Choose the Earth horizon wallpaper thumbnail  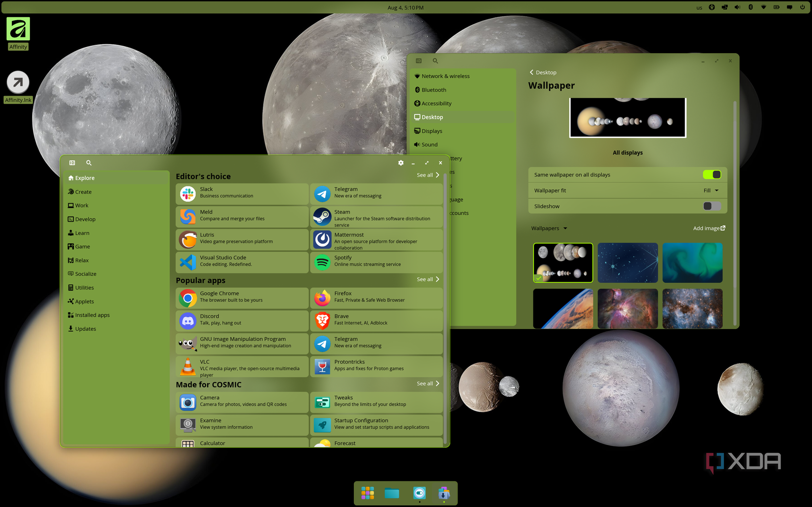563,308
